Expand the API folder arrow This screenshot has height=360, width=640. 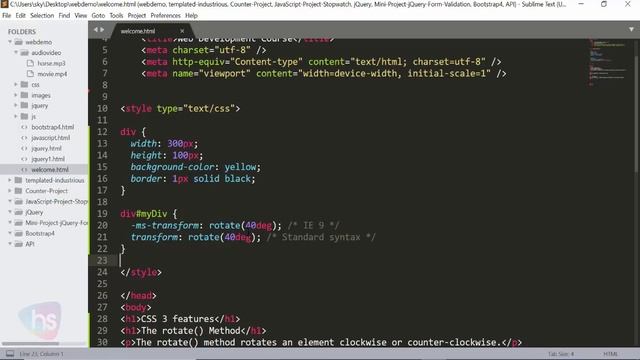tap(10, 244)
